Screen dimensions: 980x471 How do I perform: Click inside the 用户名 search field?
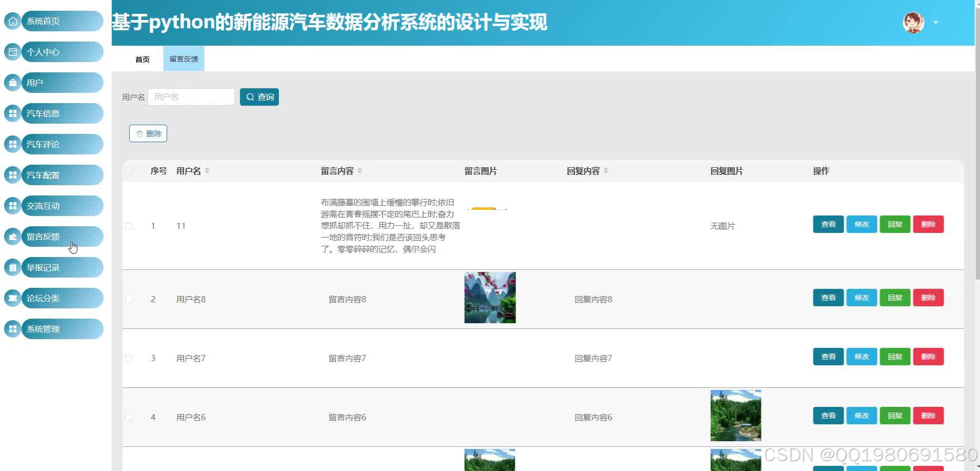click(191, 96)
